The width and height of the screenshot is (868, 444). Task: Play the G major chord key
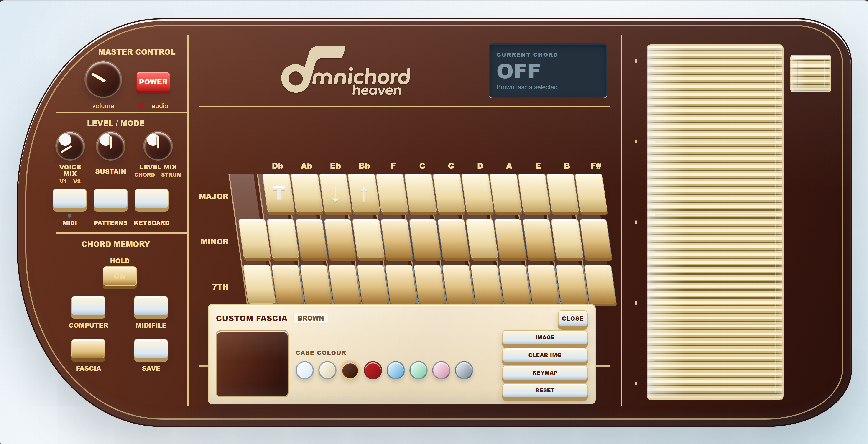(449, 194)
